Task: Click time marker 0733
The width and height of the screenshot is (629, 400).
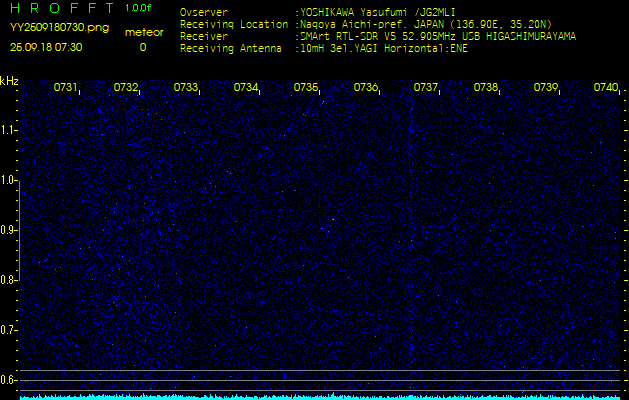Action: coord(185,87)
